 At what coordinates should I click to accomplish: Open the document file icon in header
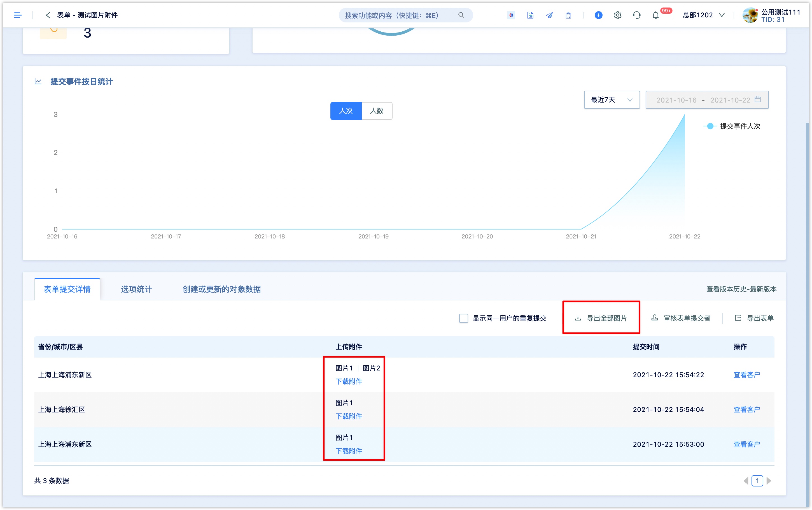(530, 15)
